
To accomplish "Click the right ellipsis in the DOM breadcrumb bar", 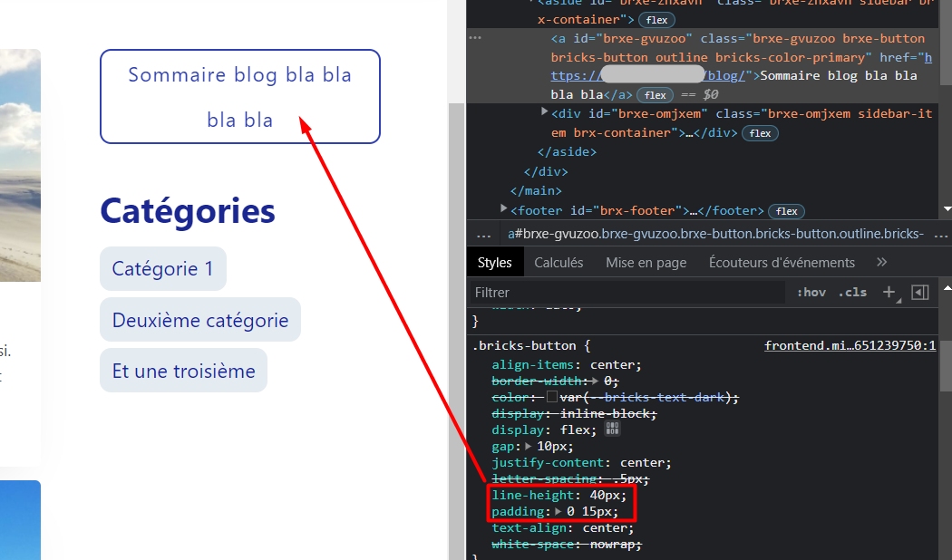I will (940, 235).
